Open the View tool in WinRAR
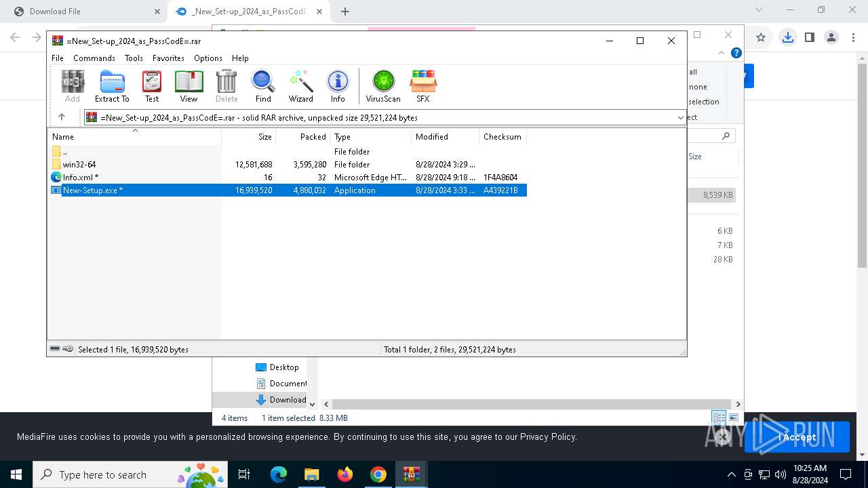This screenshot has height=488, width=868. pyautogui.click(x=189, y=86)
